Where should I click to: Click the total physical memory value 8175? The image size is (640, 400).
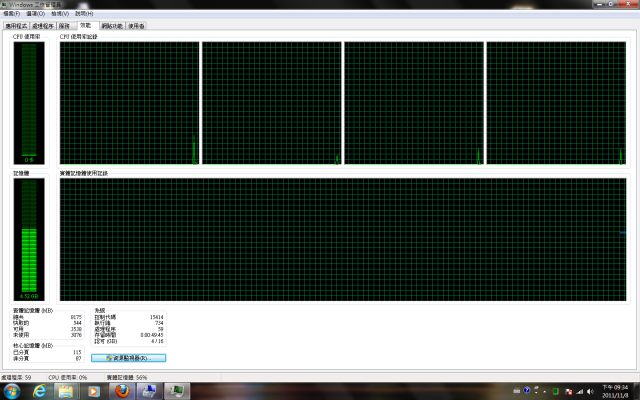[76, 317]
